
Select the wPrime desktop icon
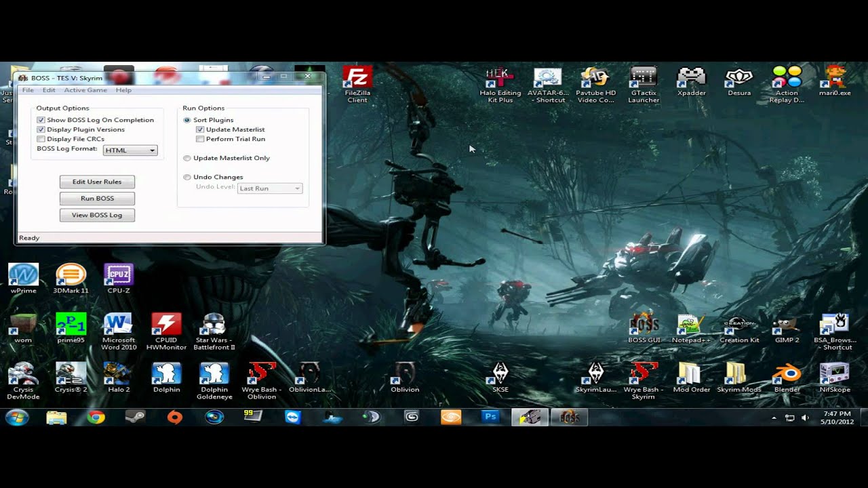23,279
